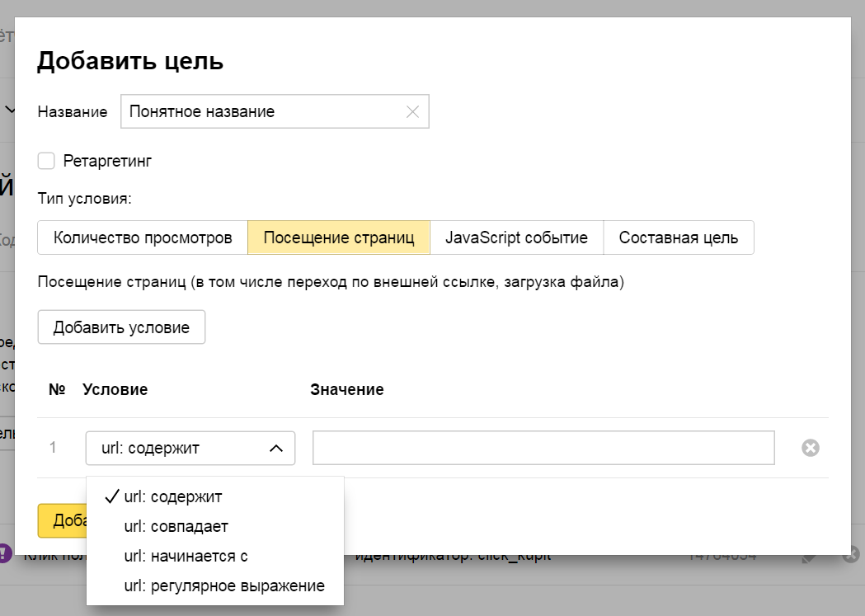Select 'url: регулярное выражение' option
The height and width of the screenshot is (616, 865).
[223, 585]
